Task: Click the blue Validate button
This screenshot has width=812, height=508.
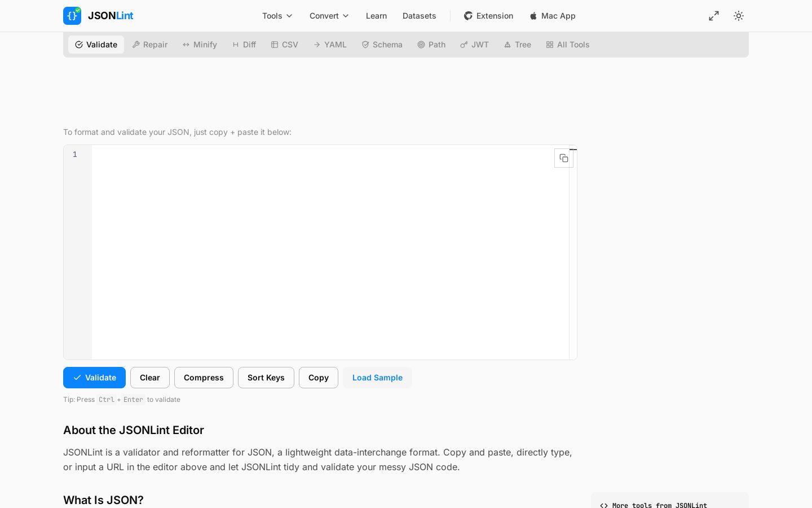Action: click(x=94, y=378)
